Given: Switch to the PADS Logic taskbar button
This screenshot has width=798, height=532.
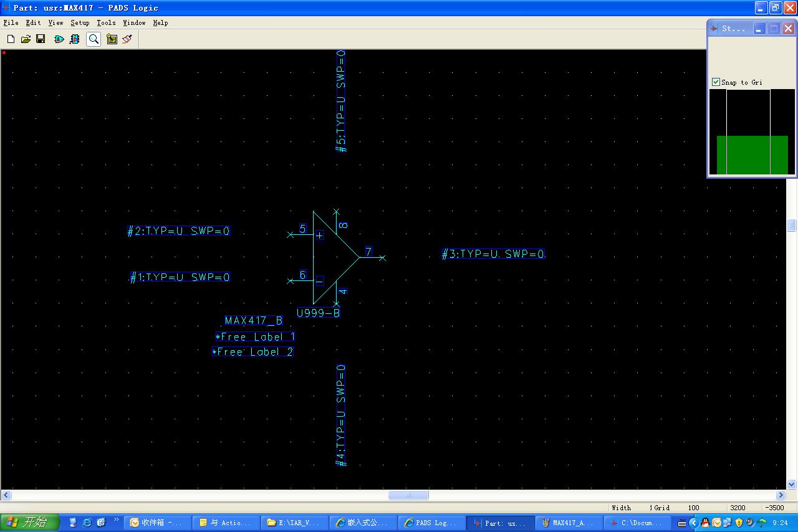Looking at the screenshot, I should tap(433, 523).
